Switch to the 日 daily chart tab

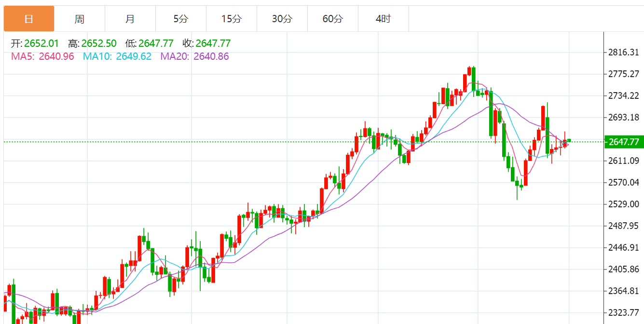[x=29, y=19]
